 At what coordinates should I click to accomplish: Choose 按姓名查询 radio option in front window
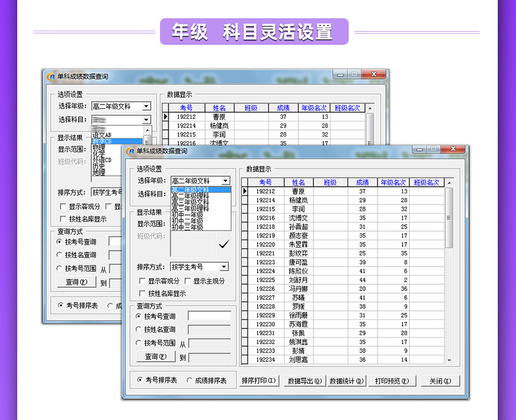pos(138,330)
